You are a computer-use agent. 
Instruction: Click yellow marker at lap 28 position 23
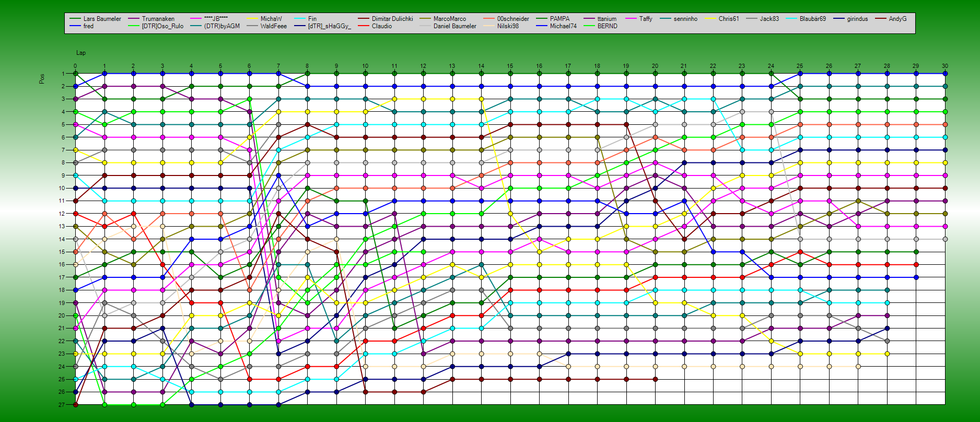[x=887, y=354]
